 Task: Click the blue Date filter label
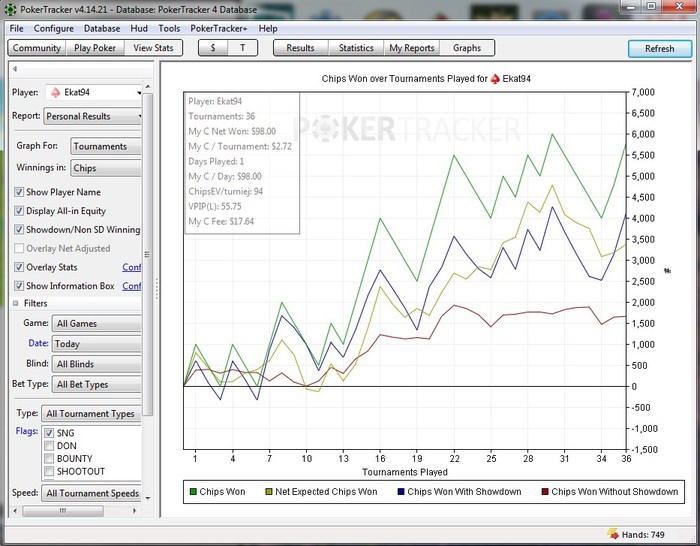point(38,343)
